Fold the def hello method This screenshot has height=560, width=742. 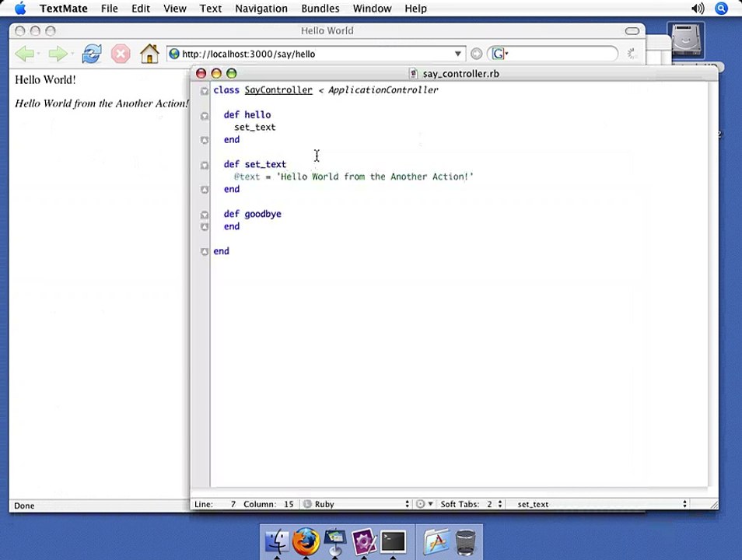click(205, 116)
